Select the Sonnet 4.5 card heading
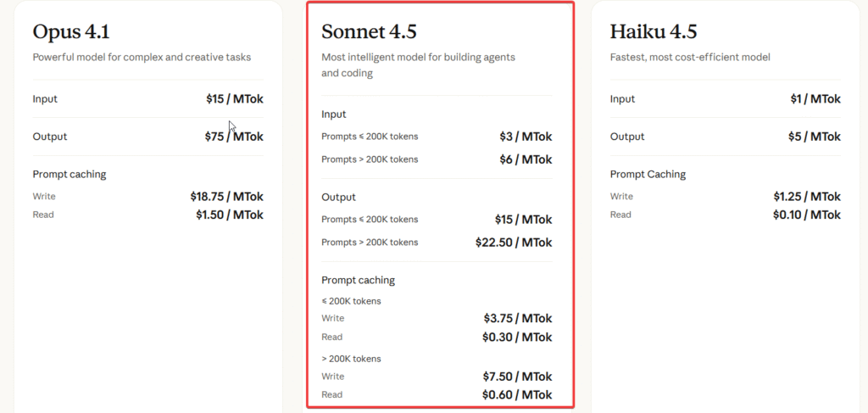This screenshot has width=868, height=413. tap(369, 32)
